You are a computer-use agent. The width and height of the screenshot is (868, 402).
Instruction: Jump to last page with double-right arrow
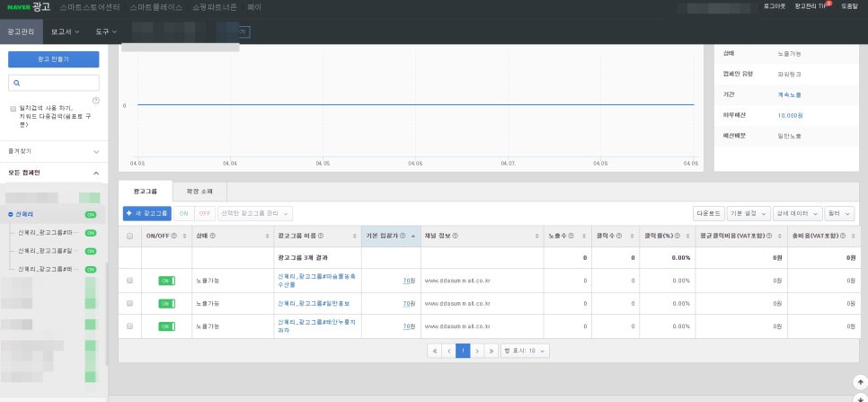[492, 351]
